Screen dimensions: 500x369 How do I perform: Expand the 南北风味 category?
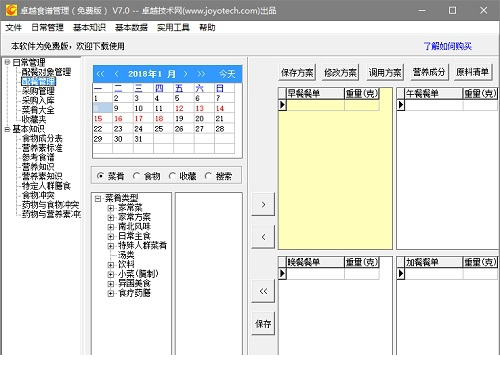(x=111, y=227)
